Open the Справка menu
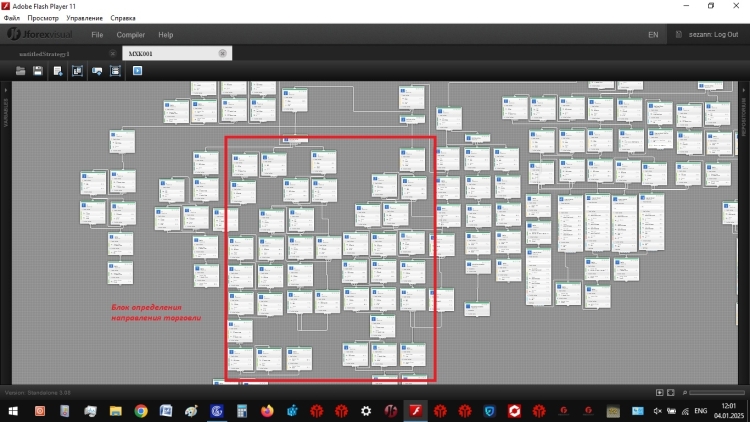This screenshot has width=750, height=422. (123, 18)
